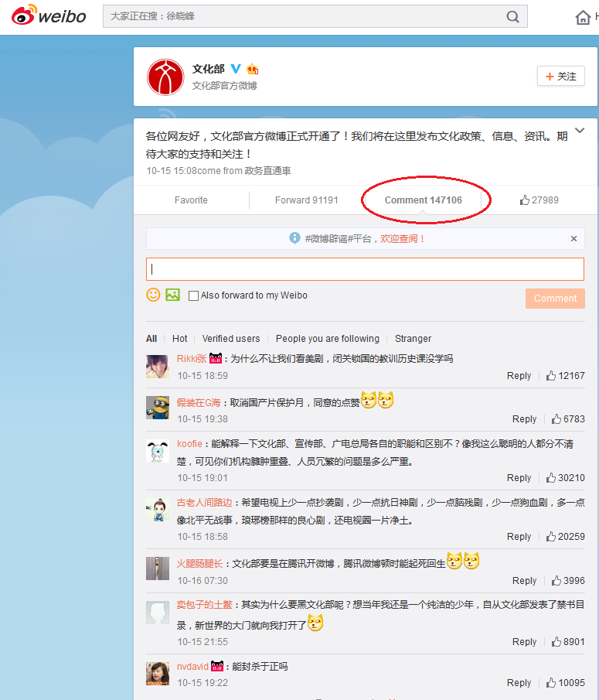Select the Favorite tab

(191, 200)
